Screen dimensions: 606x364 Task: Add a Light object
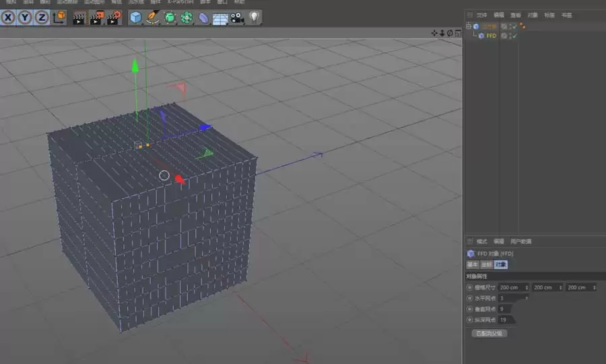pos(254,17)
